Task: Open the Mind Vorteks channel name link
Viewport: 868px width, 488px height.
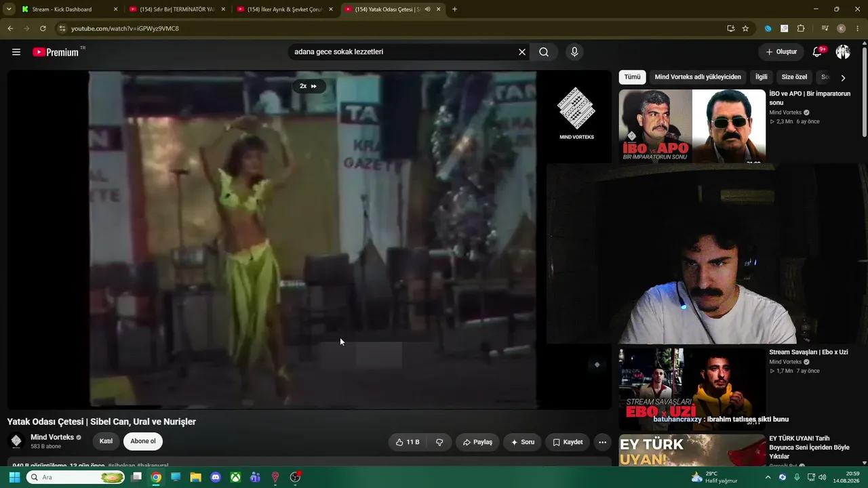Action: coord(52,437)
